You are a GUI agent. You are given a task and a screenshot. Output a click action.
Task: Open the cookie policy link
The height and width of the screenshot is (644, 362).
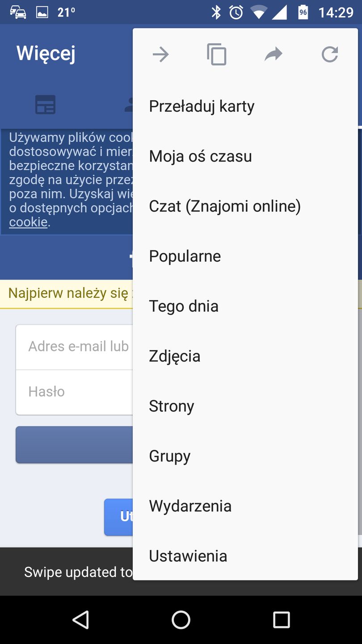(x=28, y=221)
